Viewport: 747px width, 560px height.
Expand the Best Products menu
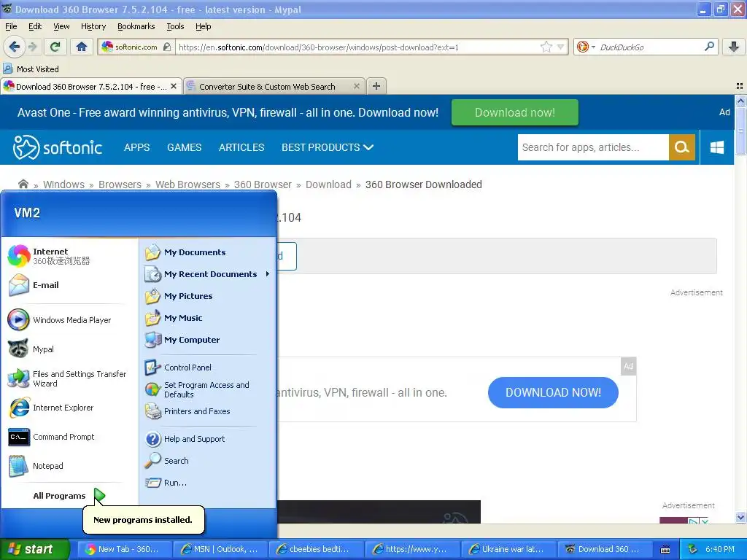coord(328,147)
